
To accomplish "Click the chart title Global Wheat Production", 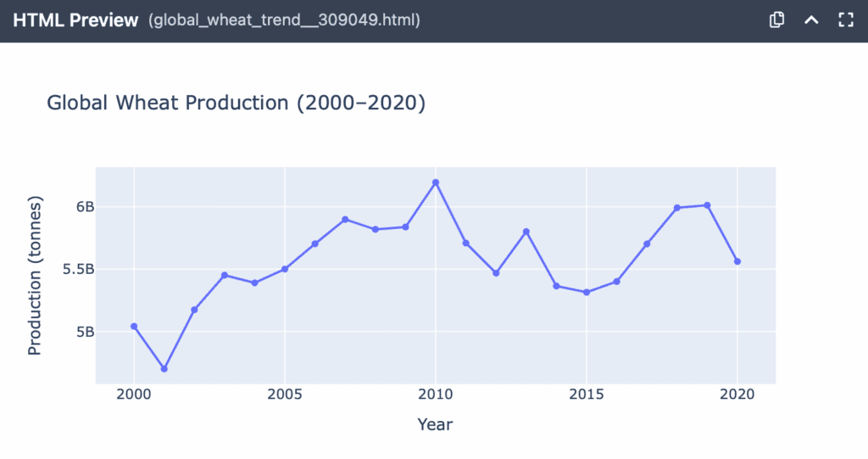I will [x=236, y=104].
